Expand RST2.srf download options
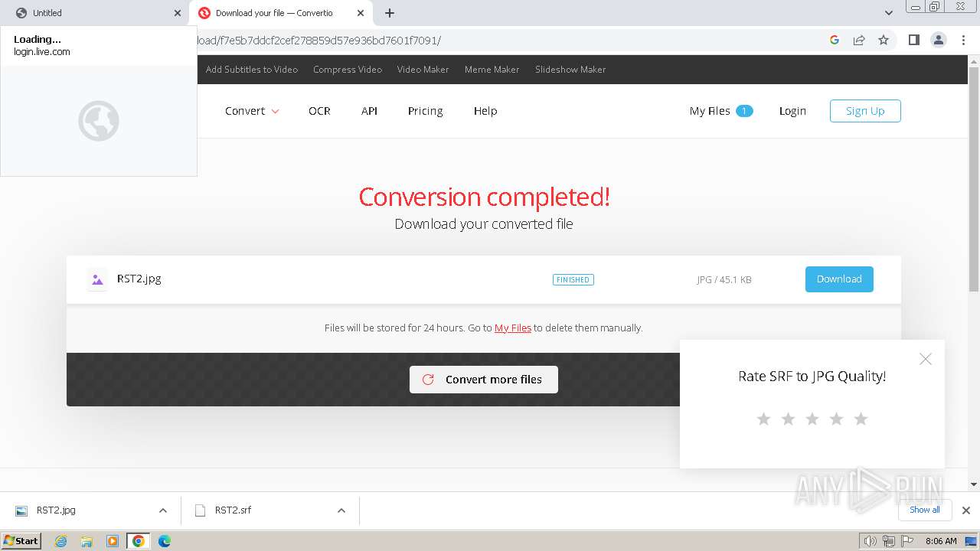 coord(341,510)
